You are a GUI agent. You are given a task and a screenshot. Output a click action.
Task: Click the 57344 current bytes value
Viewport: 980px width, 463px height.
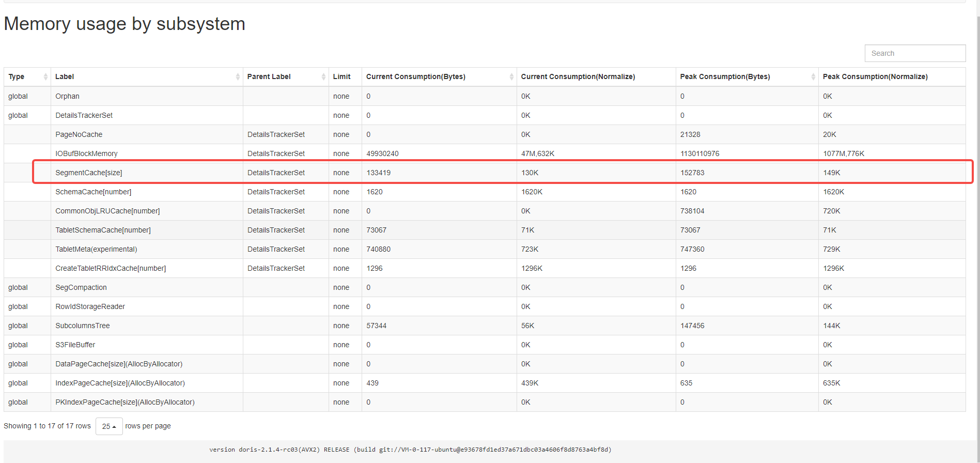[x=376, y=326]
